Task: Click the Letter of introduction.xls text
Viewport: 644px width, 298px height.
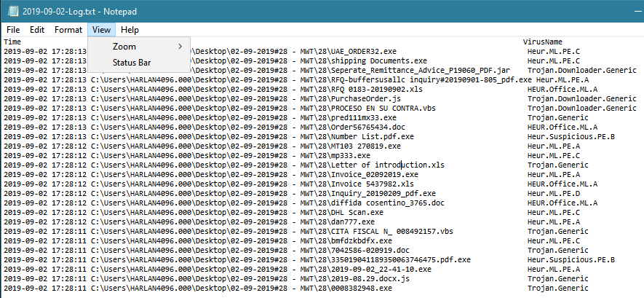Action: pos(387,165)
